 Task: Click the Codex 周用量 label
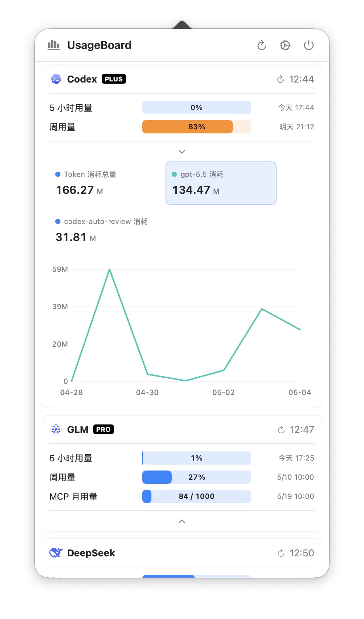click(63, 127)
